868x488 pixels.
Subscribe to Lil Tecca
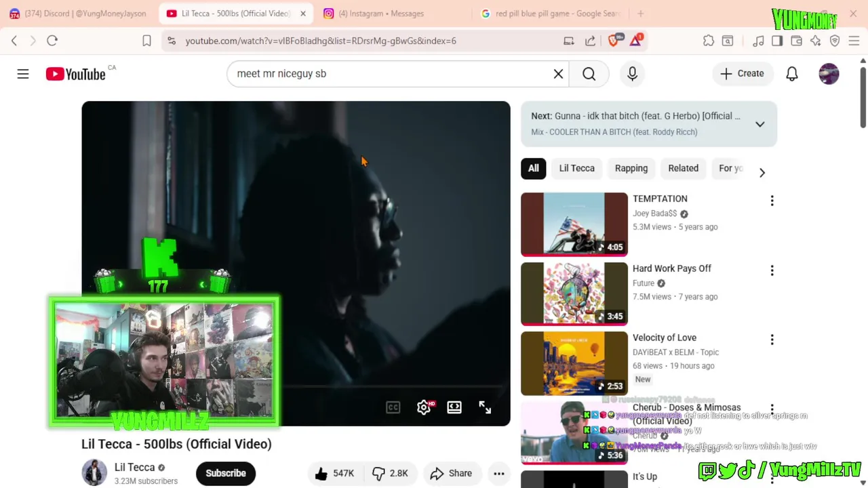226,473
